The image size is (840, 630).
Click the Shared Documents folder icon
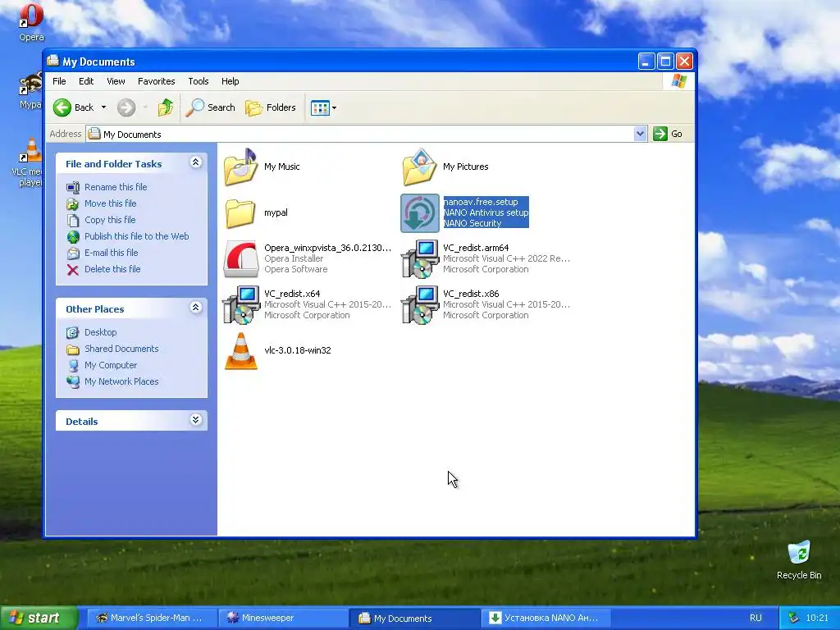[x=73, y=349]
